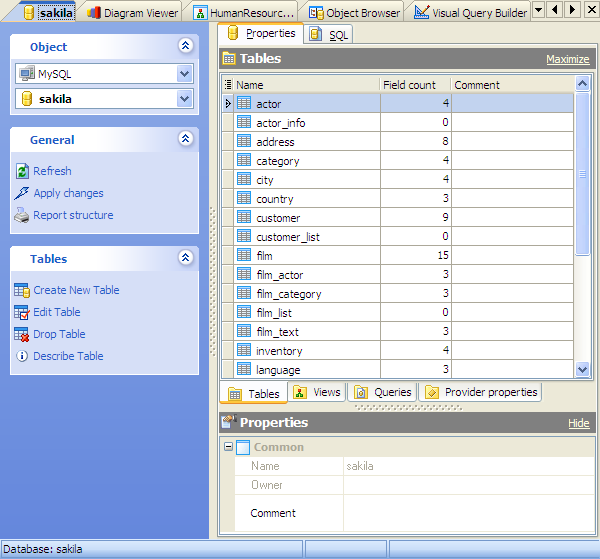This screenshot has width=600, height=559.
Task: Collapse the Object panel section
Action: 185,46
